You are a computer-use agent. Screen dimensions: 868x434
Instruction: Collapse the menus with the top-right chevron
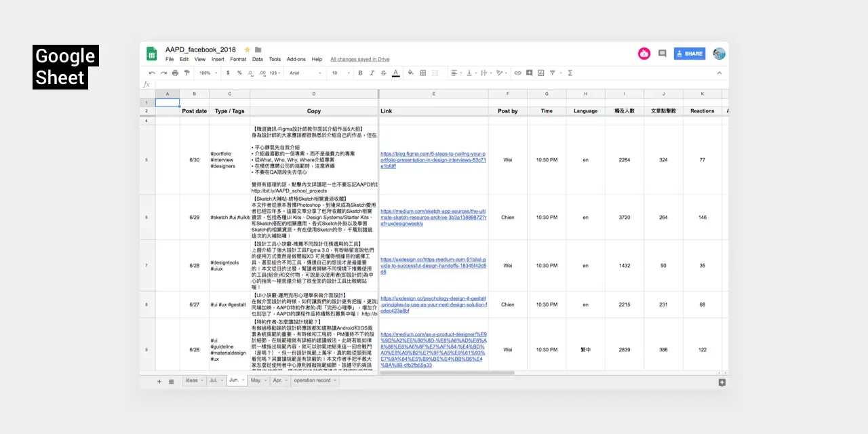point(719,73)
